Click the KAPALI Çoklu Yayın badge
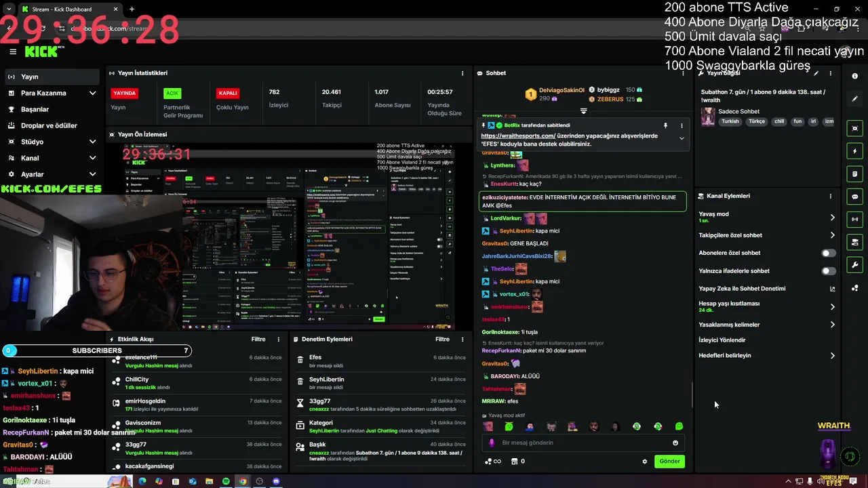This screenshot has width=868, height=488. (x=228, y=93)
